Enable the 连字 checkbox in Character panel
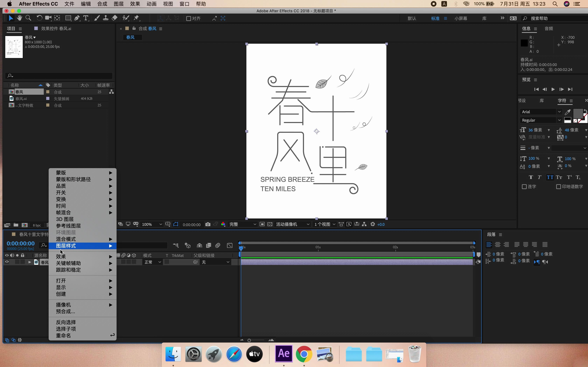 (x=525, y=186)
